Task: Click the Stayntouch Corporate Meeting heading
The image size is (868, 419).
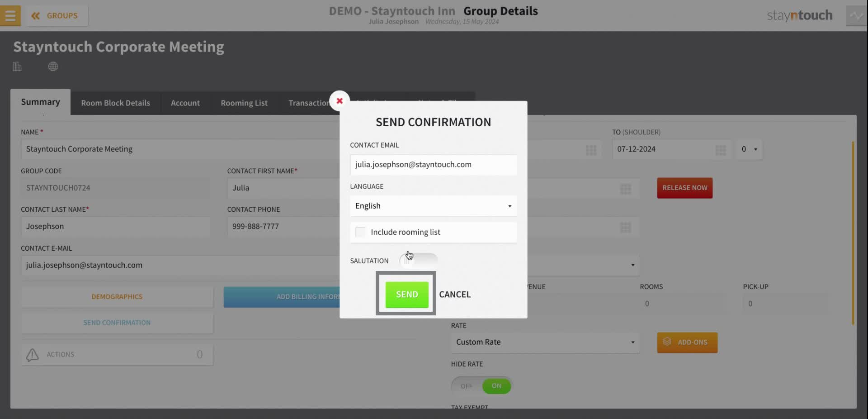Action: coord(119,47)
